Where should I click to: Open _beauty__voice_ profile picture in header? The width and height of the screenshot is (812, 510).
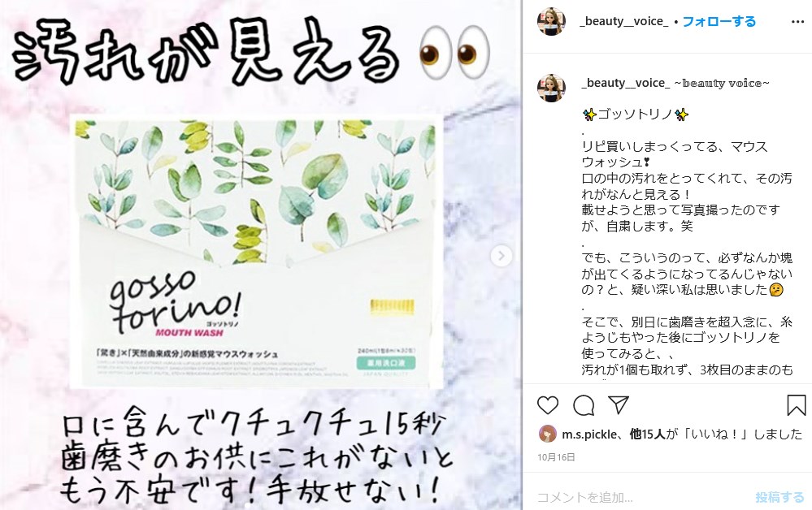coord(551,21)
